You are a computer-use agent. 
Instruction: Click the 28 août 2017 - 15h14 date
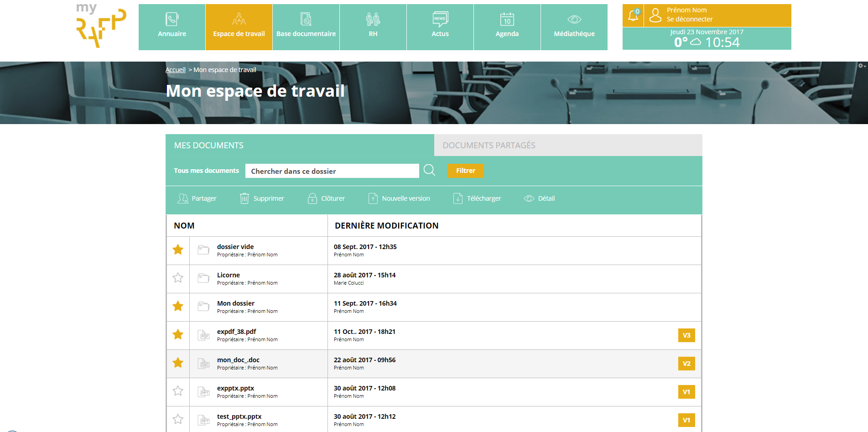click(x=365, y=275)
